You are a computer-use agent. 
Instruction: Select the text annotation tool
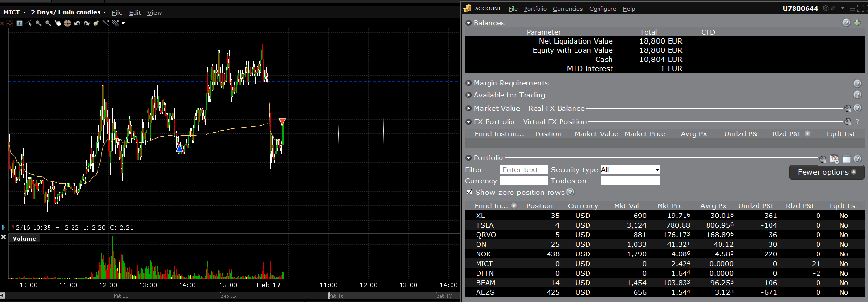pyautogui.click(x=19, y=23)
